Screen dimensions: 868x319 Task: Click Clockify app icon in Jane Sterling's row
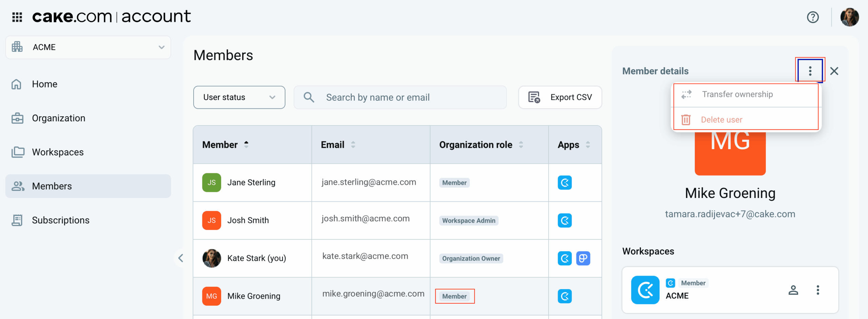pos(565,183)
